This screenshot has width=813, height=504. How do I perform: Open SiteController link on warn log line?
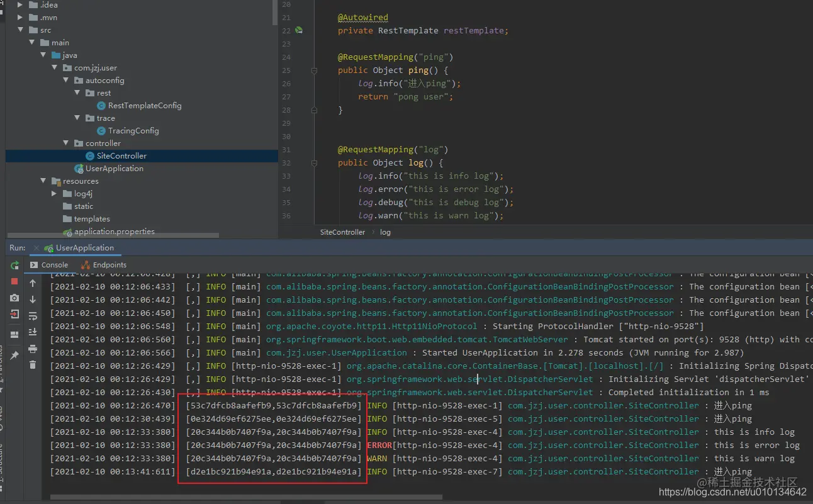click(603, 459)
